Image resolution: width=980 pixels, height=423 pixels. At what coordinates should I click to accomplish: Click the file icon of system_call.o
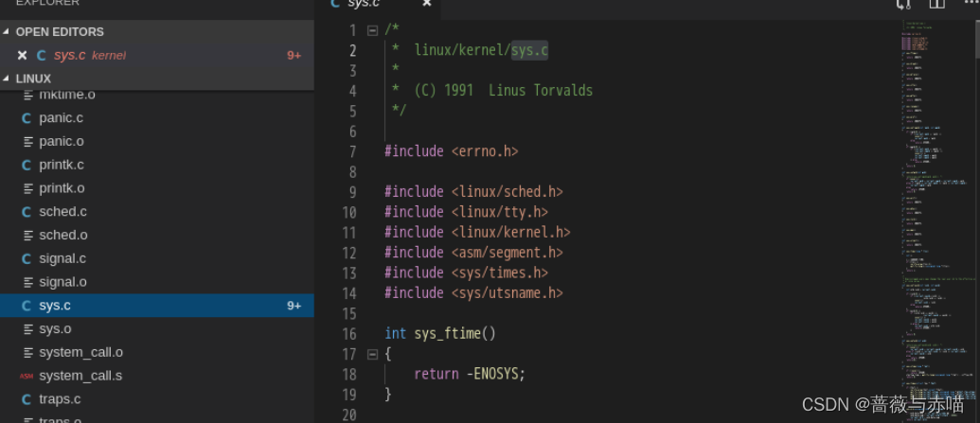click(27, 353)
